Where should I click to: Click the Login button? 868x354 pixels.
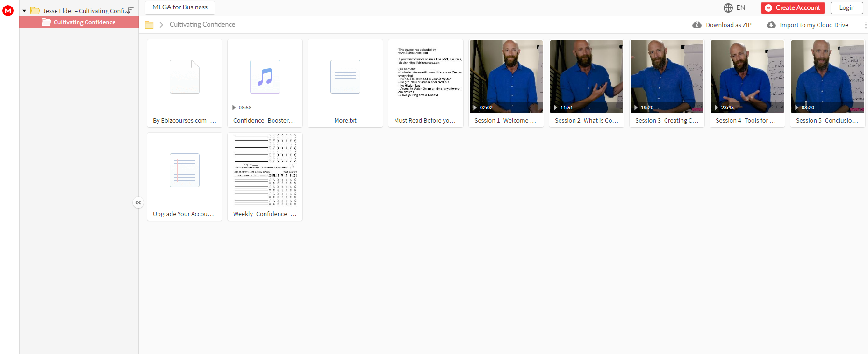[x=846, y=8]
